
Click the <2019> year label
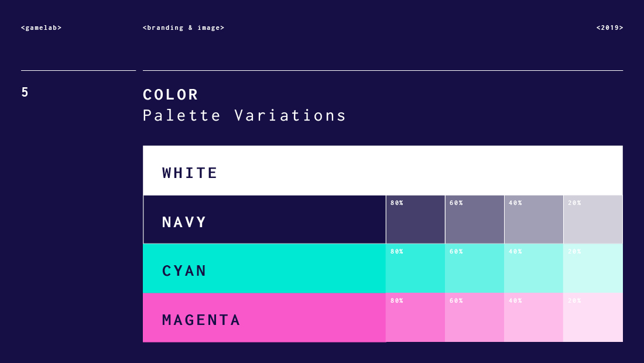click(x=609, y=28)
